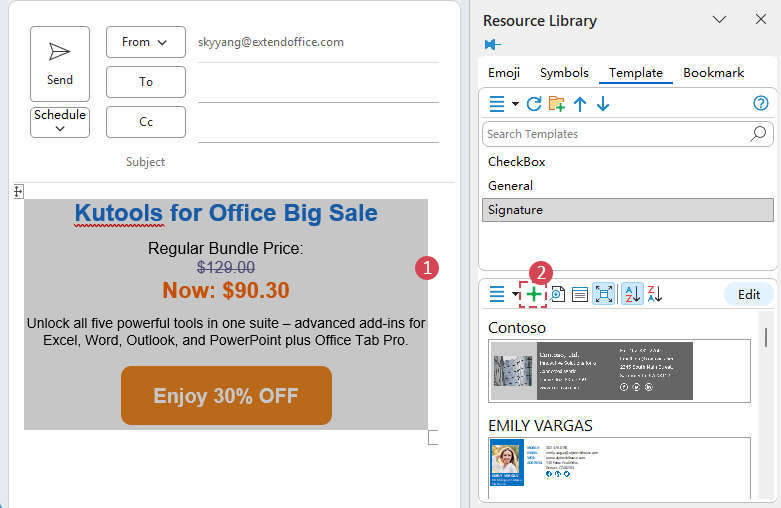Open the Resource Library pane options chevron
Viewport: 781px width, 508px height.
[x=719, y=20]
